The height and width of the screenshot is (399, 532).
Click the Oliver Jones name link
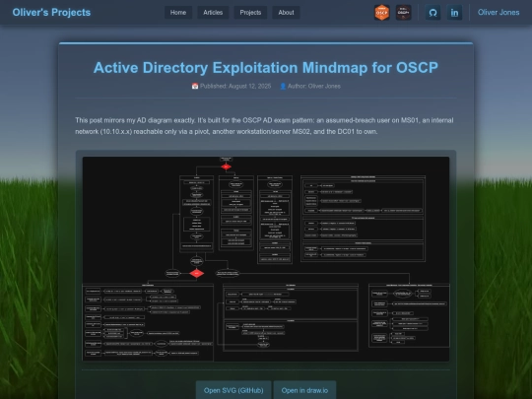pyautogui.click(x=499, y=13)
